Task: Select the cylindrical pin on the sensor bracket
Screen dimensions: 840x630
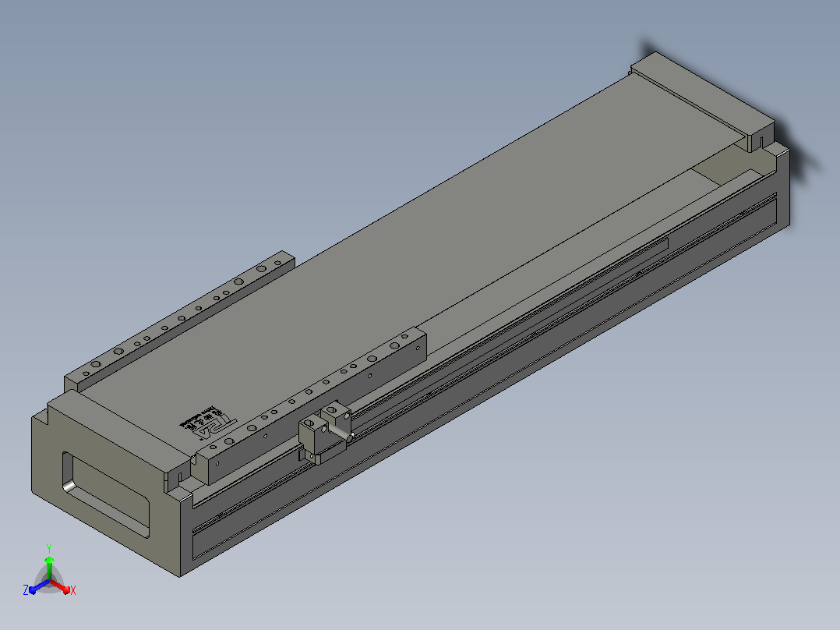Action: (x=340, y=432)
